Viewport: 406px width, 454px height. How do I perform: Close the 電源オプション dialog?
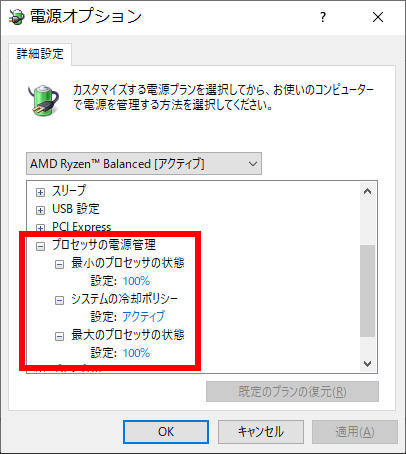[x=378, y=17]
